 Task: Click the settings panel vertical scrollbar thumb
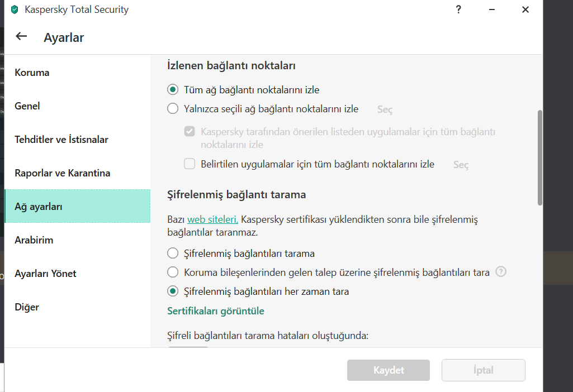pos(540,157)
